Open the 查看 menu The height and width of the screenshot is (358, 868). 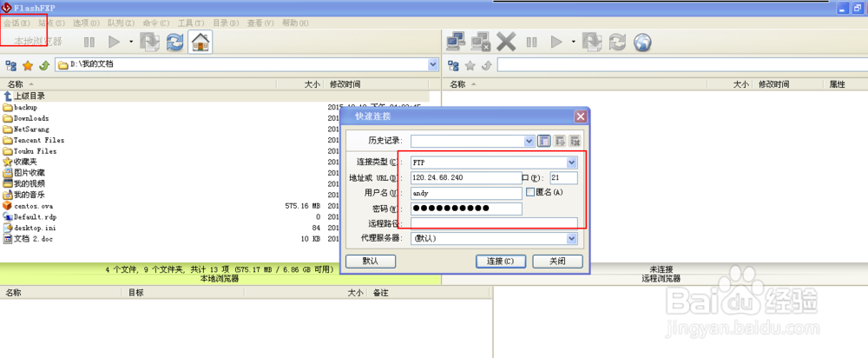(x=260, y=23)
